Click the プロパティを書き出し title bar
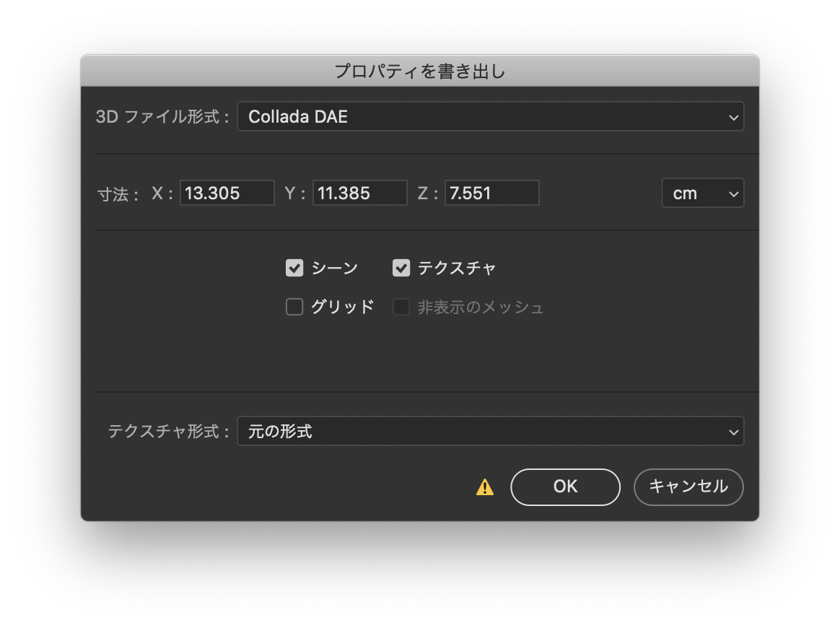840x628 pixels. tap(419, 71)
